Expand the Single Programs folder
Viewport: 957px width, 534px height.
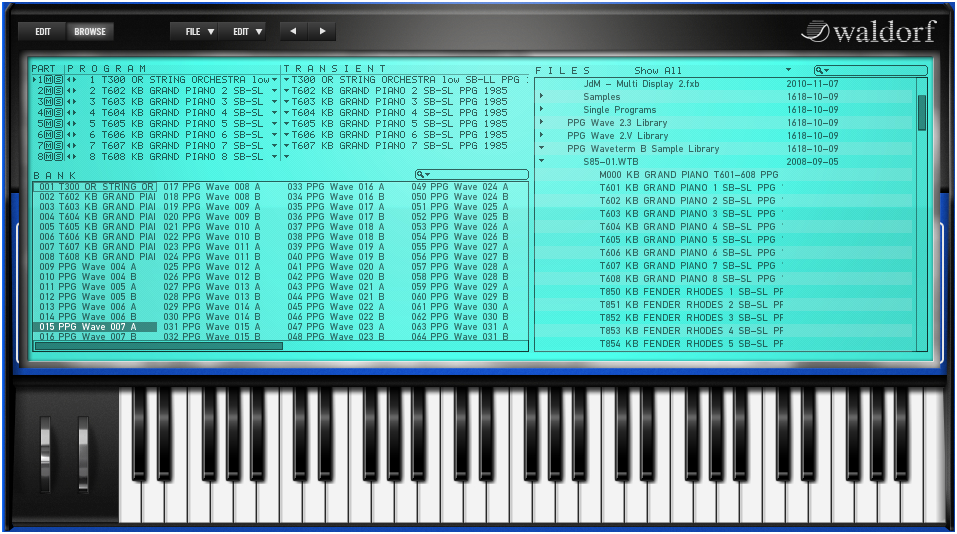coord(541,109)
